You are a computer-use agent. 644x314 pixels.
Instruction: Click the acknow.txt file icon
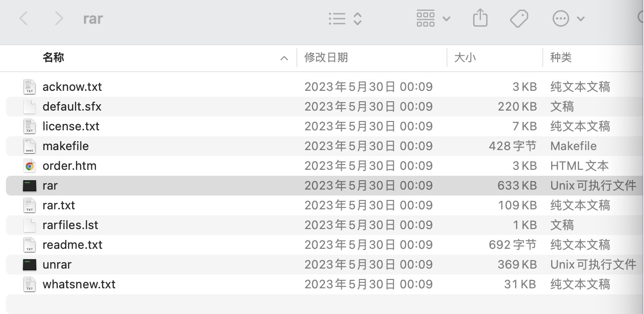(30, 87)
